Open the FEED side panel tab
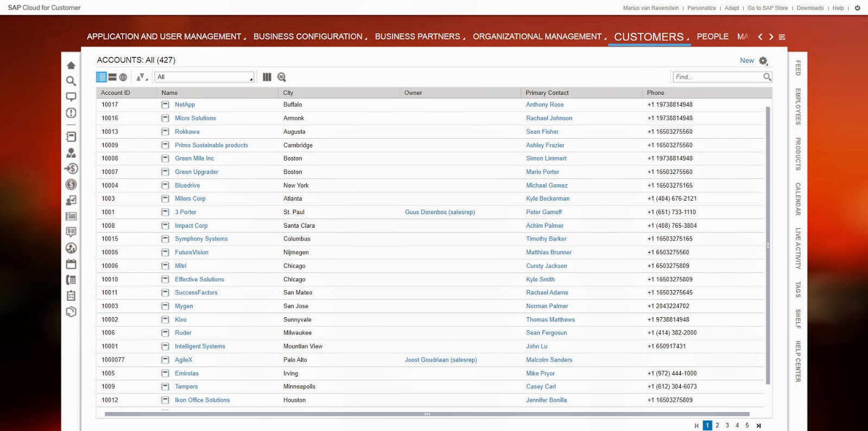Image resolution: width=868 pixels, height=431 pixels. click(798, 68)
